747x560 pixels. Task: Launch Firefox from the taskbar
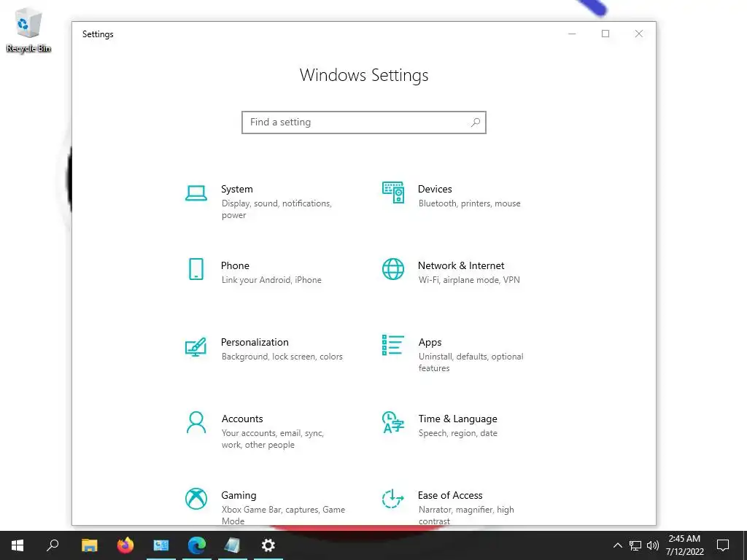[125, 545]
